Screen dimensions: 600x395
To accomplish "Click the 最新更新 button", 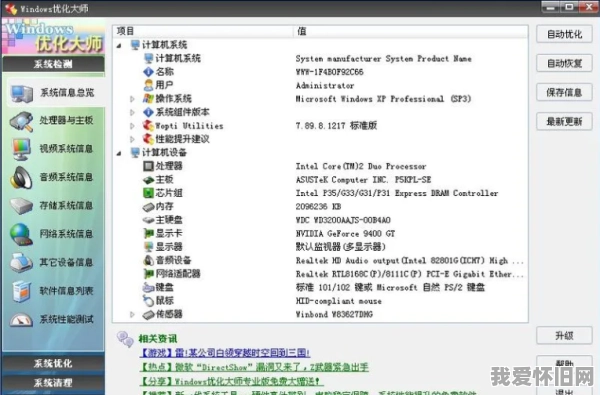I will [x=564, y=121].
